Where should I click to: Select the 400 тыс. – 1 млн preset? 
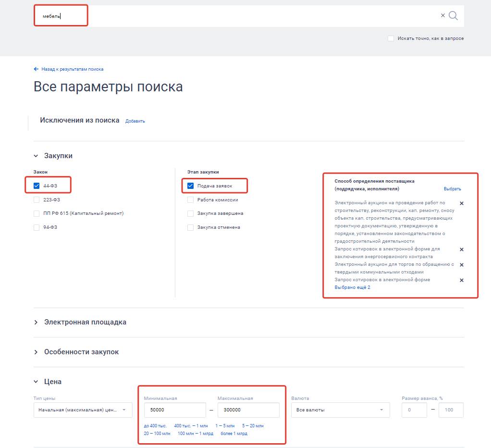click(191, 426)
